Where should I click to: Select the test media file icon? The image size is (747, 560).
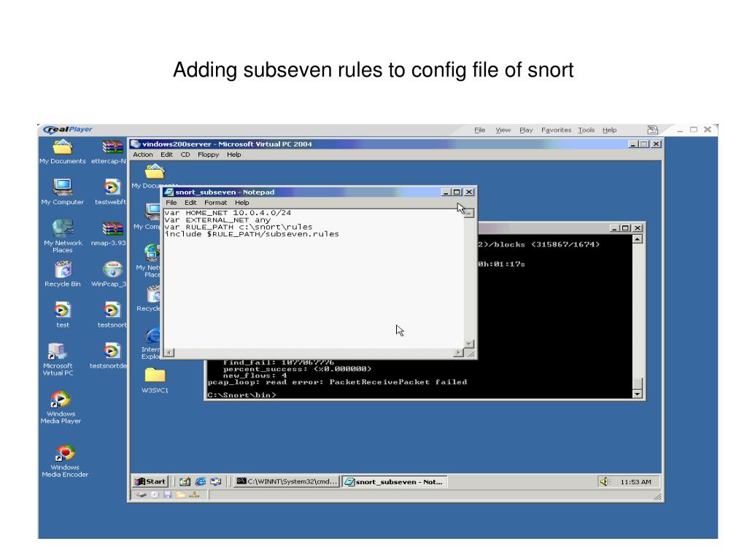tap(63, 311)
